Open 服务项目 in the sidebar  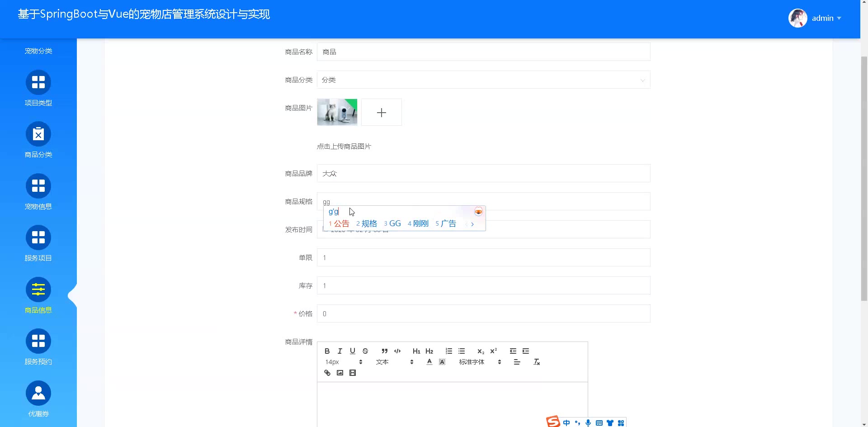coord(38,244)
